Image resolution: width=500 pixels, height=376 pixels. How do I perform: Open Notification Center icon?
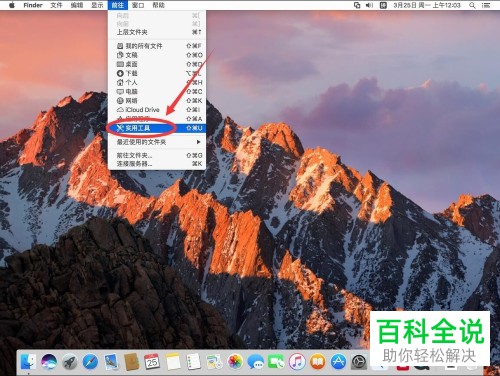pyautogui.click(x=486, y=5)
